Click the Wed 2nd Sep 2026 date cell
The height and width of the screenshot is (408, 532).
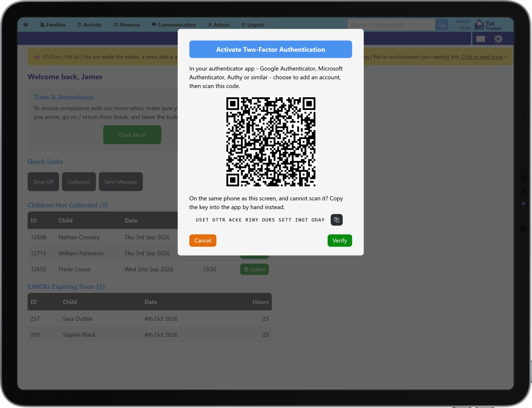[149, 269]
